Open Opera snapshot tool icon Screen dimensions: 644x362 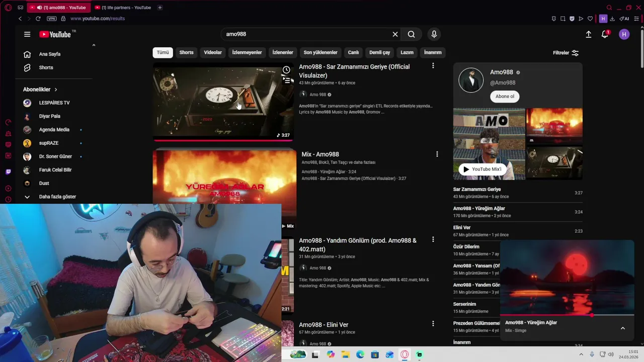point(563,19)
